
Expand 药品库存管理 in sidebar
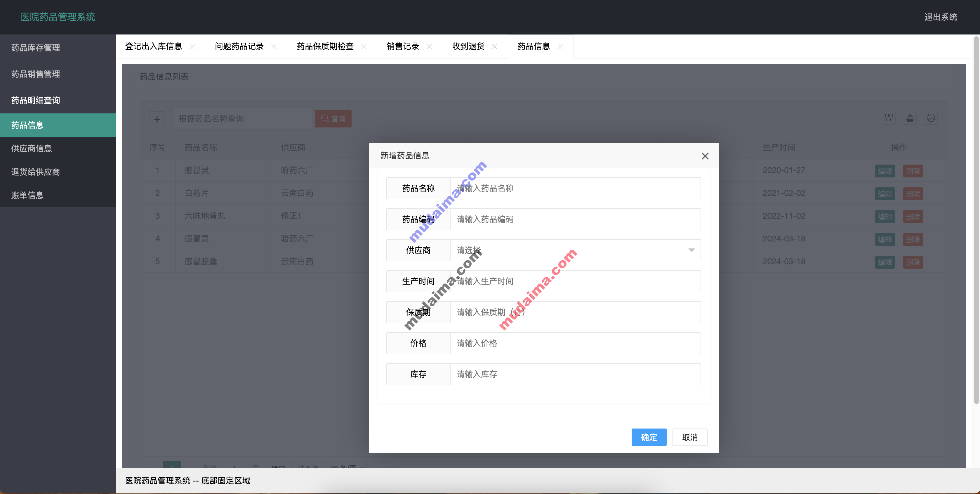(58, 48)
